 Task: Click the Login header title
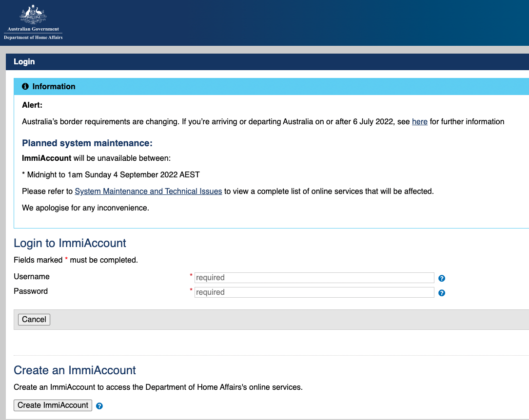[x=24, y=62]
